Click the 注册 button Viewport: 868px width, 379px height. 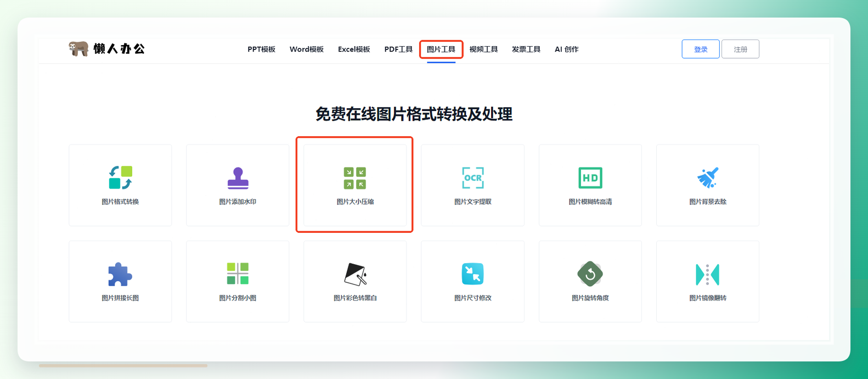click(741, 49)
